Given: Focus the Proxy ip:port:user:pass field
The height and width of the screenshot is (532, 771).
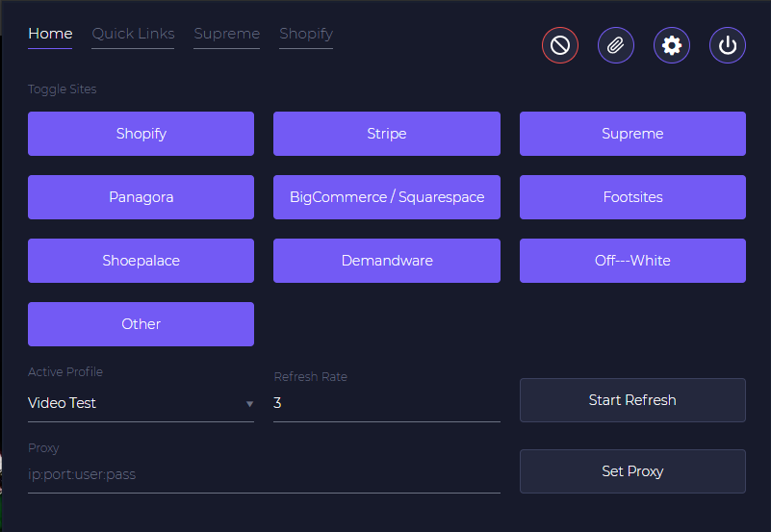Looking at the screenshot, I should (264, 474).
